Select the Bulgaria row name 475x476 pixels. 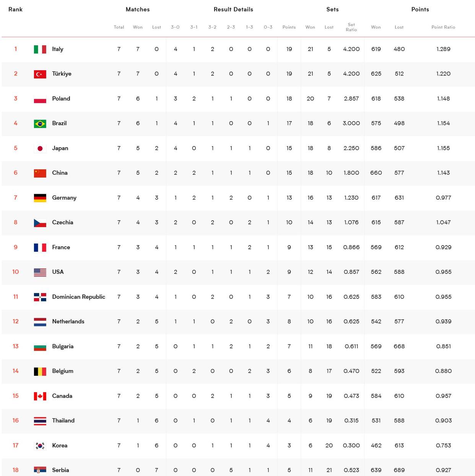pos(63,346)
